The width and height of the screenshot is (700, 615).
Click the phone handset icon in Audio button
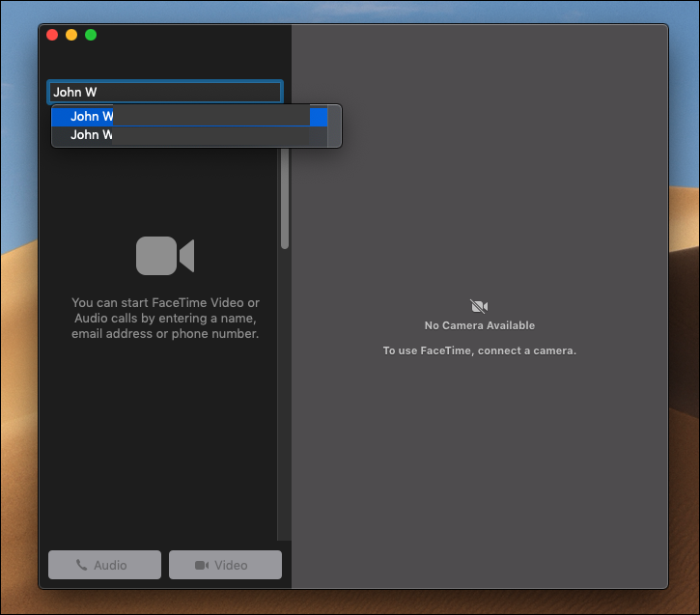pyautogui.click(x=82, y=565)
